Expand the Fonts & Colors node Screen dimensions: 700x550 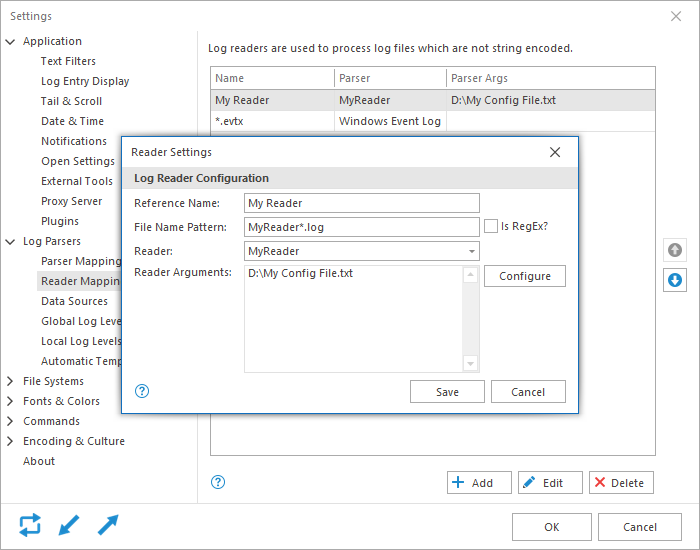tap(11, 401)
